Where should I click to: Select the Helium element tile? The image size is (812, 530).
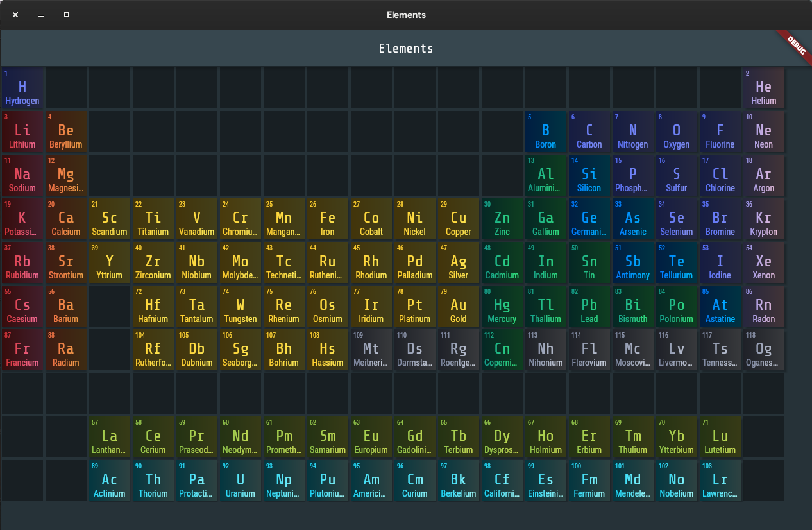click(763, 89)
